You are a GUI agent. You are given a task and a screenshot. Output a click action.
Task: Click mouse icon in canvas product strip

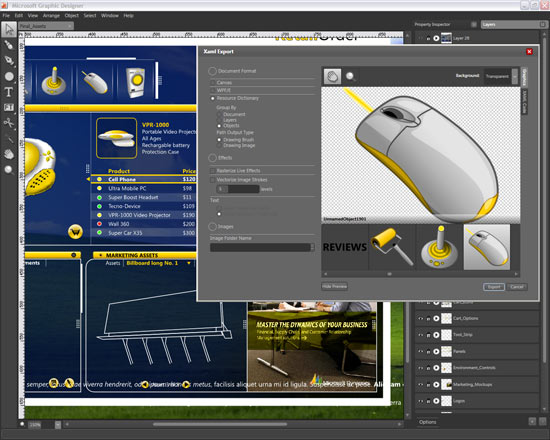pyautogui.click(x=95, y=82)
